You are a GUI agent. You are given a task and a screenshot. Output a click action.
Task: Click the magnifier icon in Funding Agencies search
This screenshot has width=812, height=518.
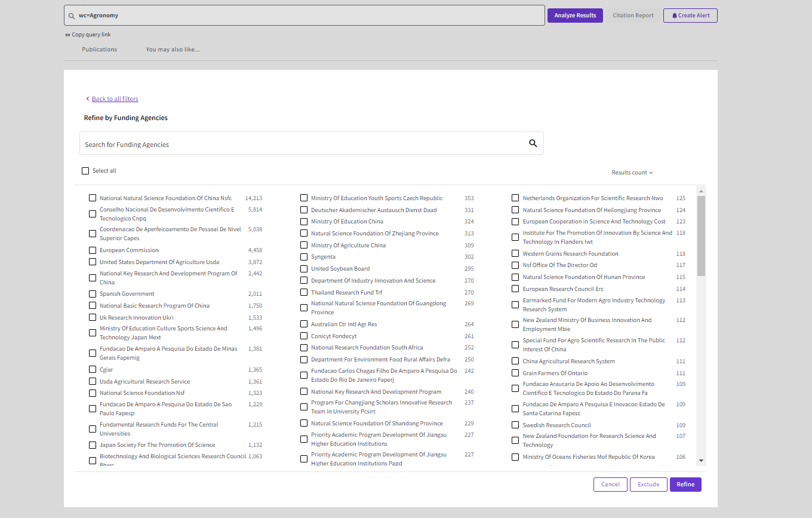533,143
